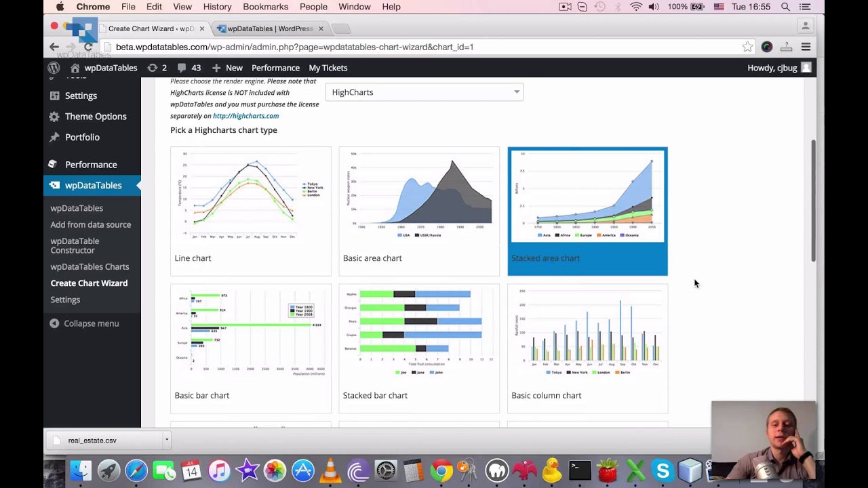Bookmark the page with star icon
This screenshot has width=868, height=488.
coord(747,47)
